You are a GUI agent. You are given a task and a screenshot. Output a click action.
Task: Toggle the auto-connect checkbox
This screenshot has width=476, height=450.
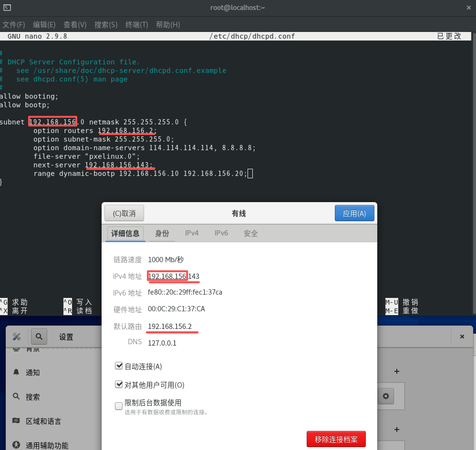(119, 366)
